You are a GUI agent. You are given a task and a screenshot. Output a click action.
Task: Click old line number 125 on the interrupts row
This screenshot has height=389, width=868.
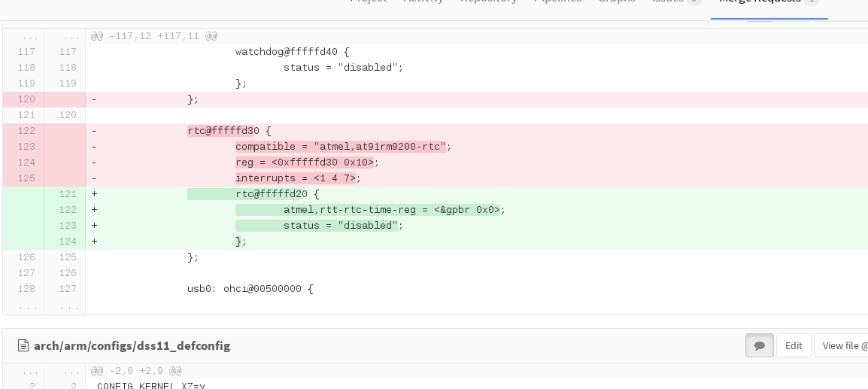click(x=26, y=178)
